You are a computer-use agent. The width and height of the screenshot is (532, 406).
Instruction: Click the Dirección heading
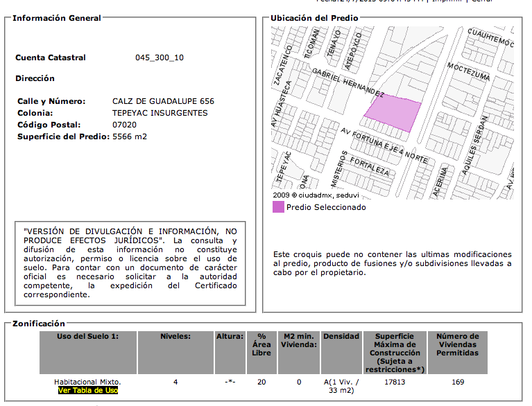35,78
